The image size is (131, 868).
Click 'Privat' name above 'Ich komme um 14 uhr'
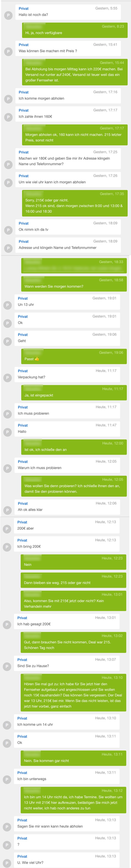(x=22, y=718)
